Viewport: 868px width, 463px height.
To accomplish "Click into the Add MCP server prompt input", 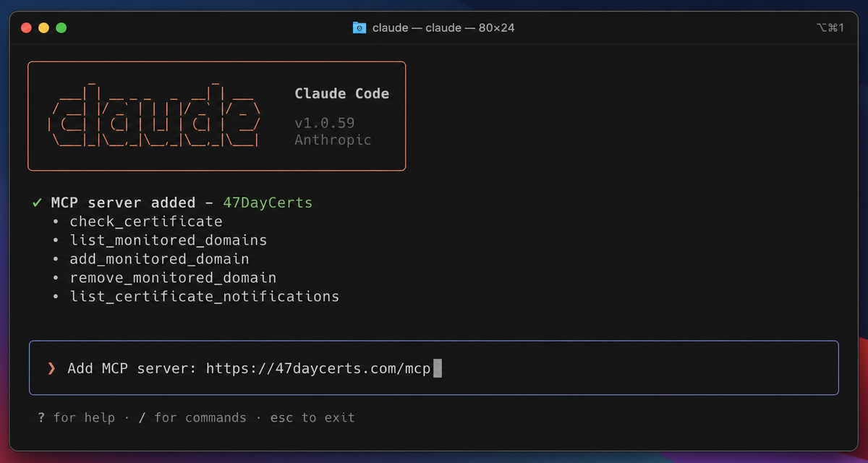I will pos(434,368).
